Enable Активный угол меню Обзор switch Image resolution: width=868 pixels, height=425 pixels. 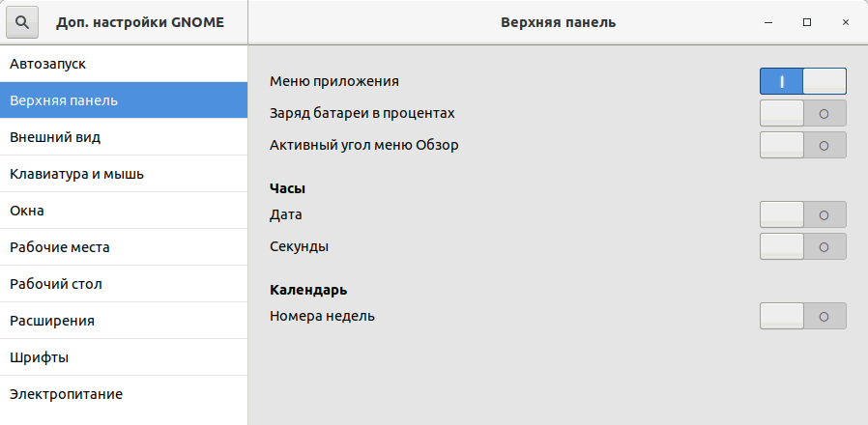pos(802,145)
